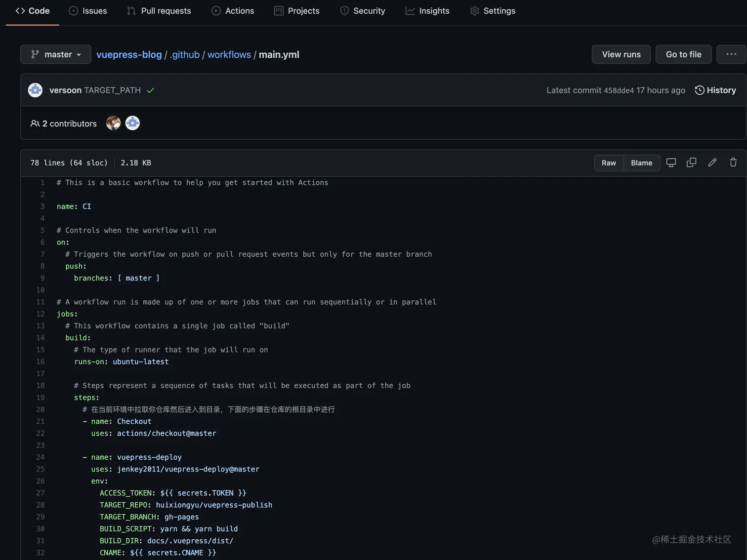Open the Projects tab

[x=297, y=11]
